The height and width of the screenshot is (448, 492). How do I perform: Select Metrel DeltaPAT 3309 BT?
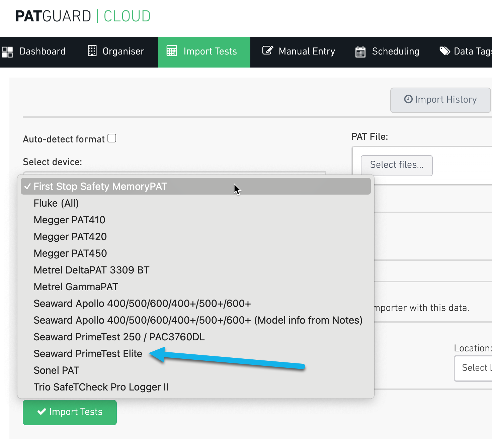pos(196,270)
